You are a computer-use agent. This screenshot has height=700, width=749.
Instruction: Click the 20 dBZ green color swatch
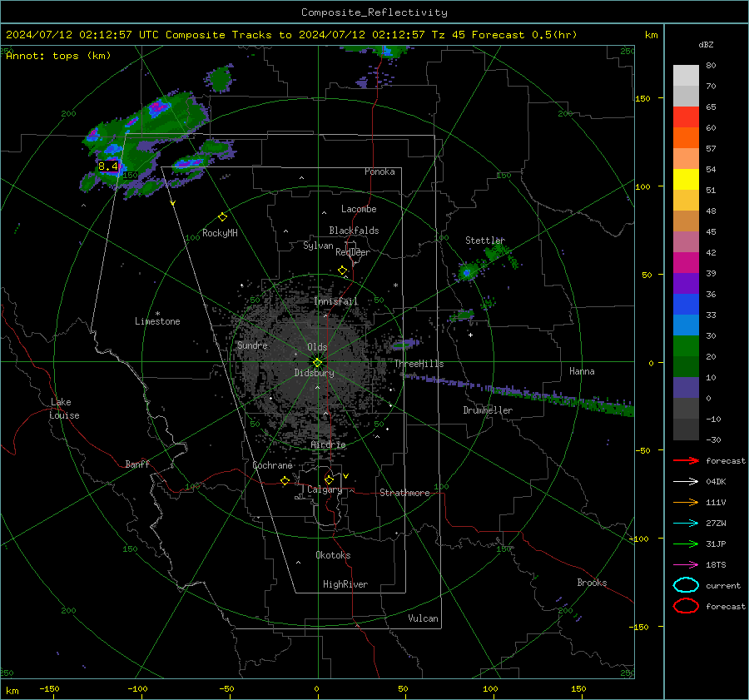(x=686, y=345)
